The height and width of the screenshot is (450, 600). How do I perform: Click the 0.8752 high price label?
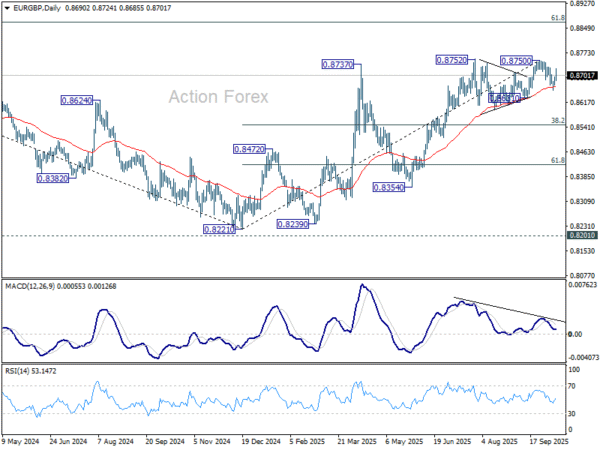tap(453, 60)
